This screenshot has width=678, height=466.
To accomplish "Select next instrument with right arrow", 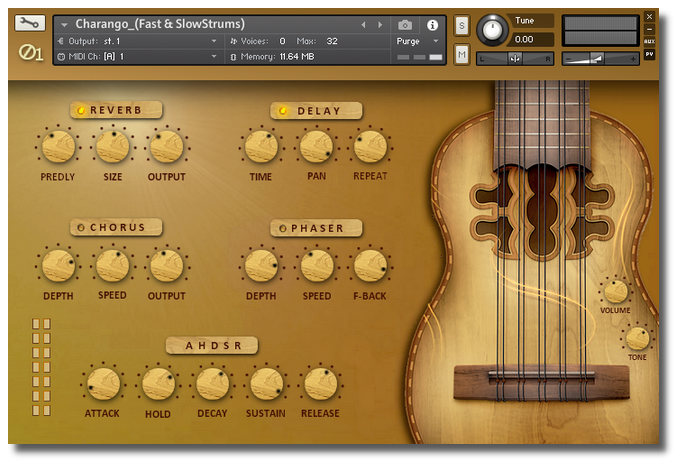I will tap(380, 25).
